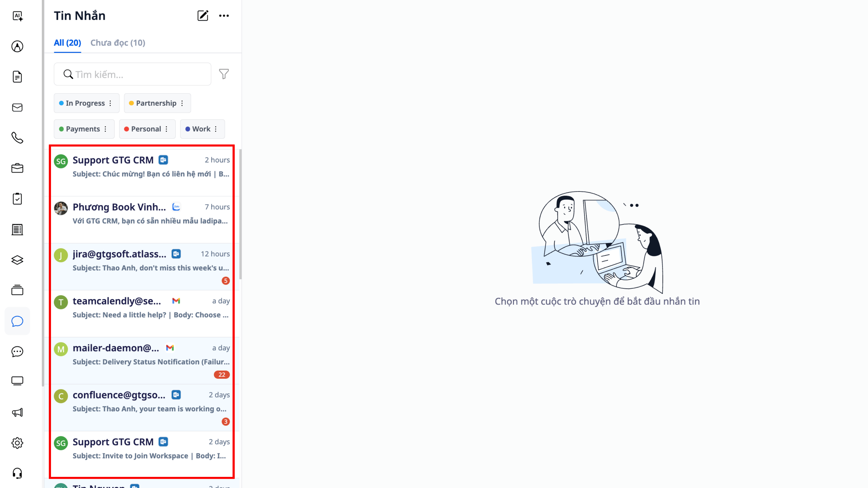
Task: Open the three-dot more options menu in header
Action: point(224,16)
